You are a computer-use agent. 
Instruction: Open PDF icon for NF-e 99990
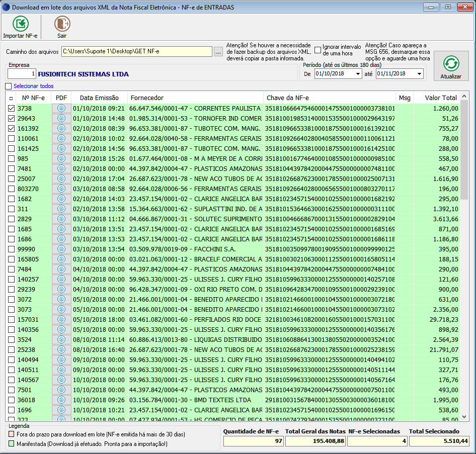pos(61,249)
